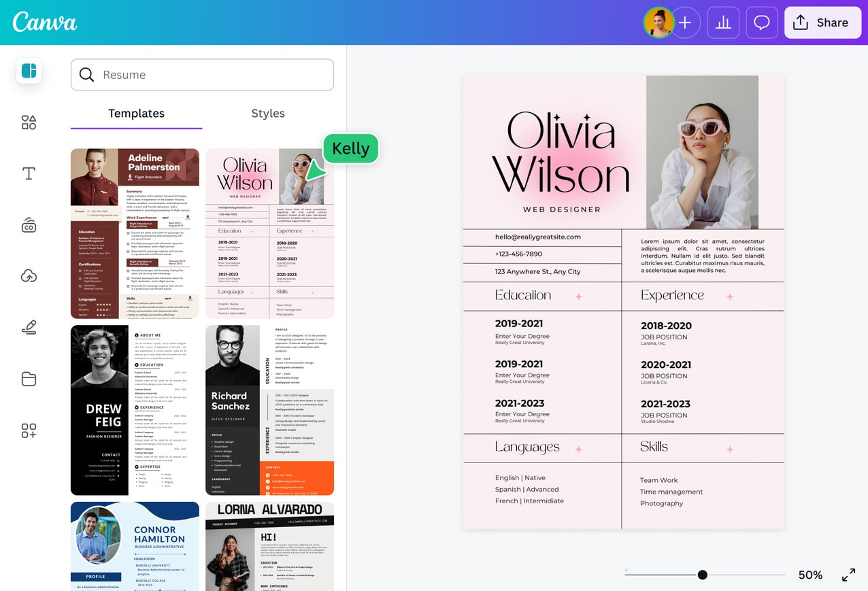The width and height of the screenshot is (868, 591).
Task: Open the Elements shapes panel
Action: point(29,122)
